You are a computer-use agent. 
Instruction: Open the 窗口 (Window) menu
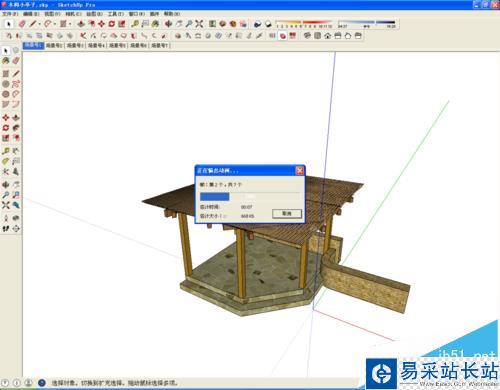click(x=137, y=14)
